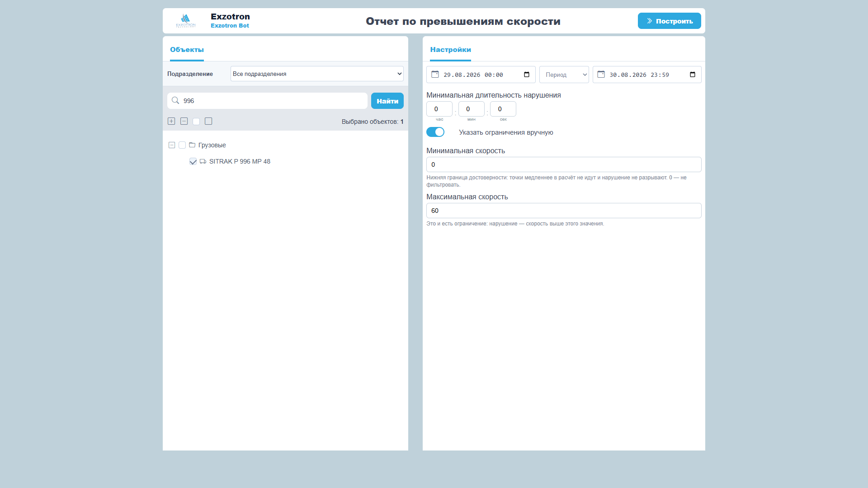Click the end date text 30.08.2026 23:59
868x488 pixels.
[x=639, y=75]
